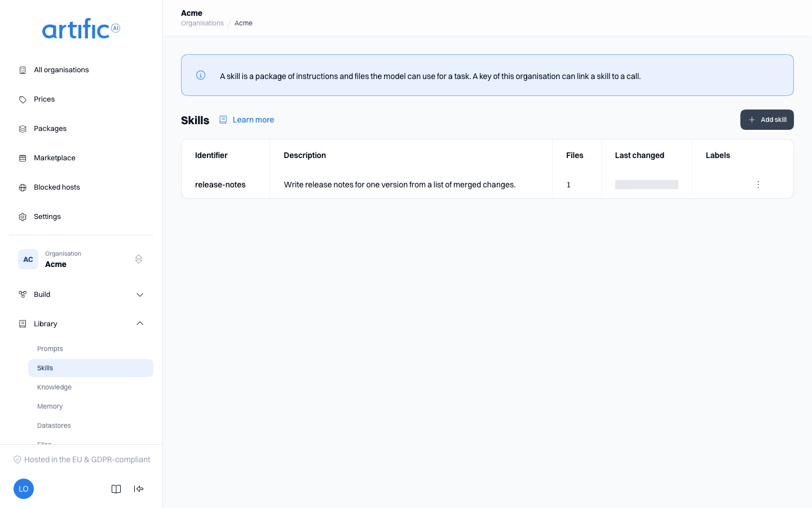Viewport: 812px width, 508px height.
Task: Expand the Build section chevron
Action: click(x=140, y=295)
